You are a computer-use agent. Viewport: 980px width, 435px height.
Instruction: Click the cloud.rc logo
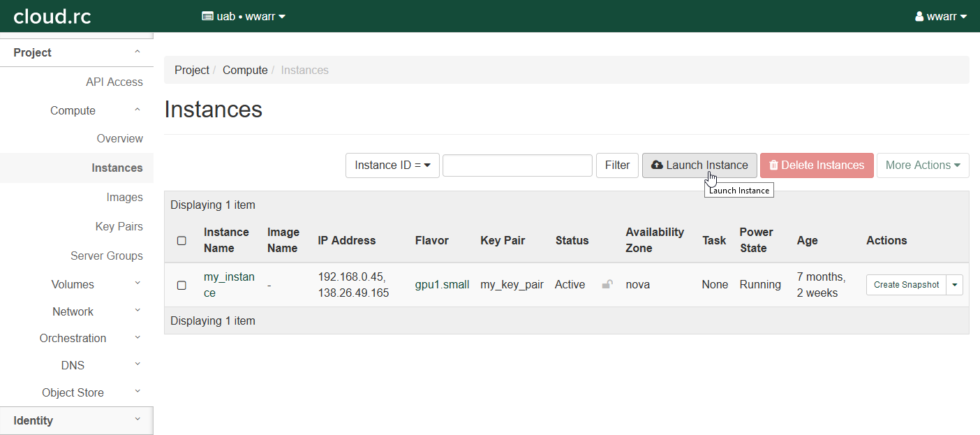coord(52,16)
